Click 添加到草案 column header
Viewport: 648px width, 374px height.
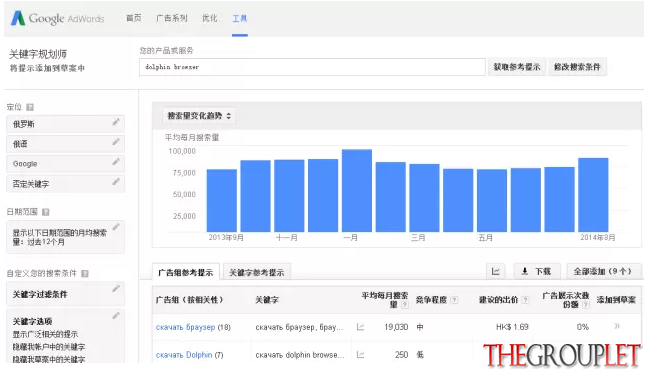pos(616,300)
